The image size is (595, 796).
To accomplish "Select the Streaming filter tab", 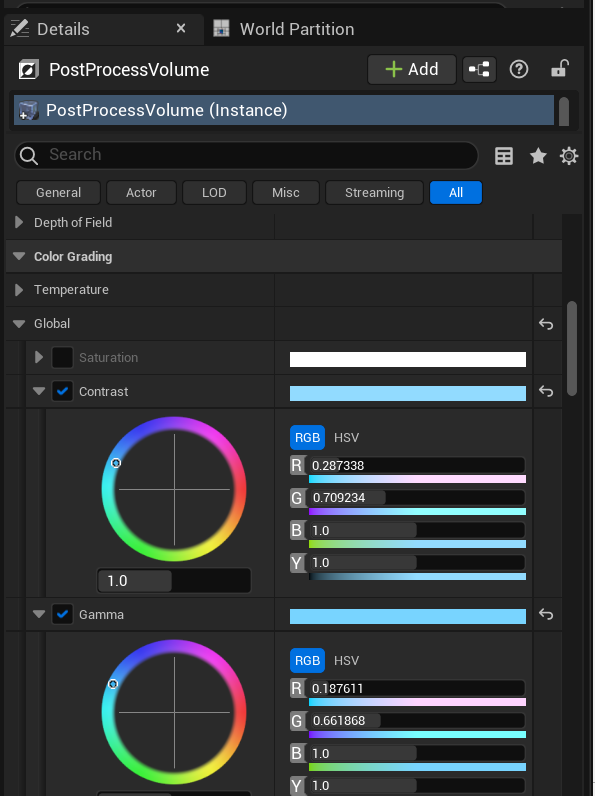I will pyautogui.click(x=374, y=192).
